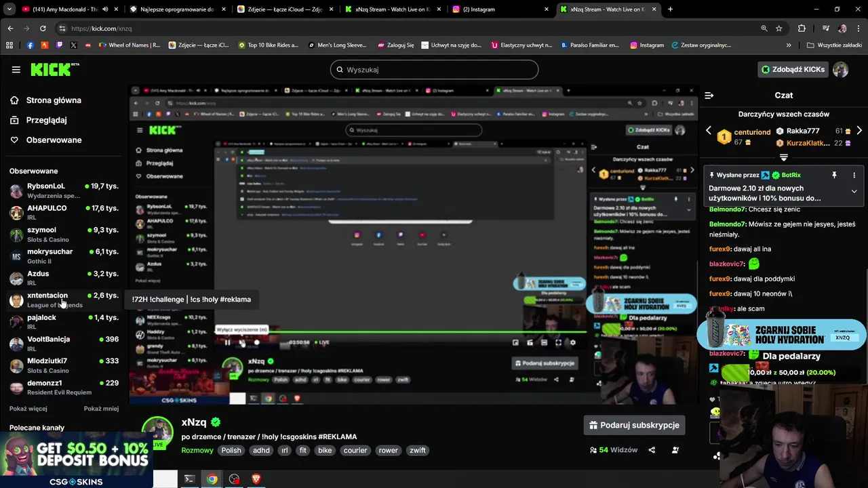Viewport: 868px width, 488px height.
Task: Reload the Kick page
Action: point(43,28)
